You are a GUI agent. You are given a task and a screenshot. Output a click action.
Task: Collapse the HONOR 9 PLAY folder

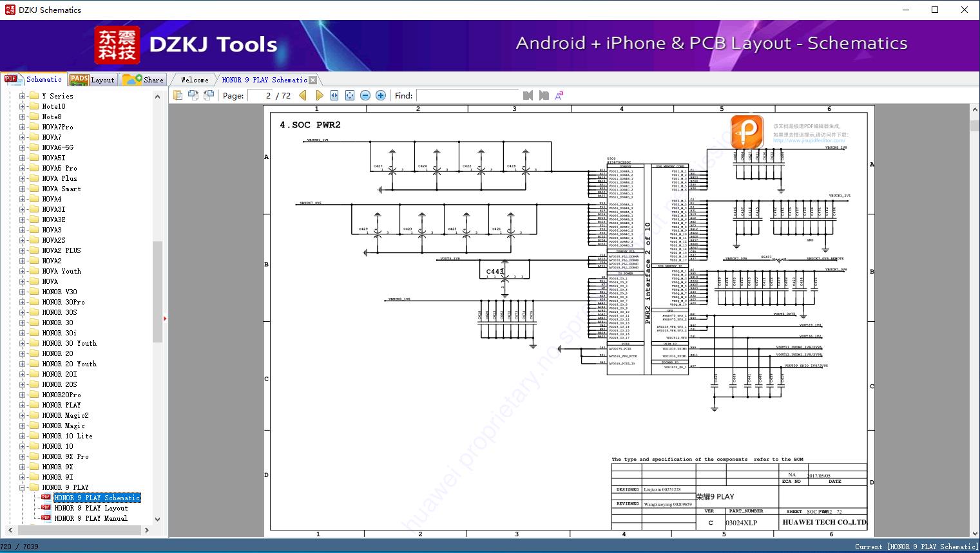coord(23,487)
